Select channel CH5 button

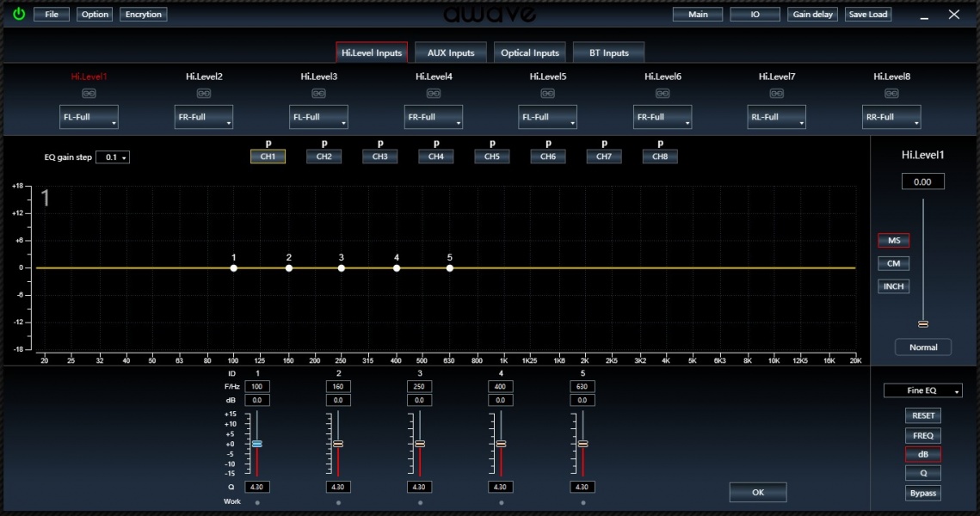pyautogui.click(x=492, y=157)
